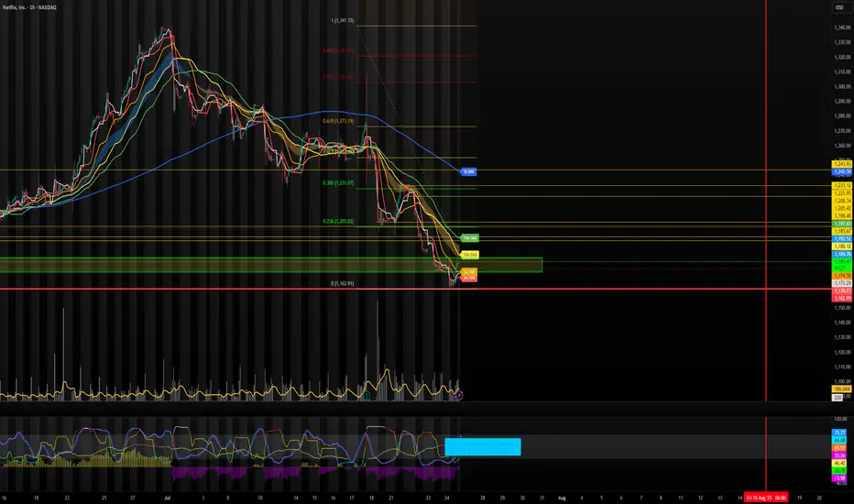Click the 1,300.00 price scale tick
Screen dimensions: 854x504
click(843, 87)
